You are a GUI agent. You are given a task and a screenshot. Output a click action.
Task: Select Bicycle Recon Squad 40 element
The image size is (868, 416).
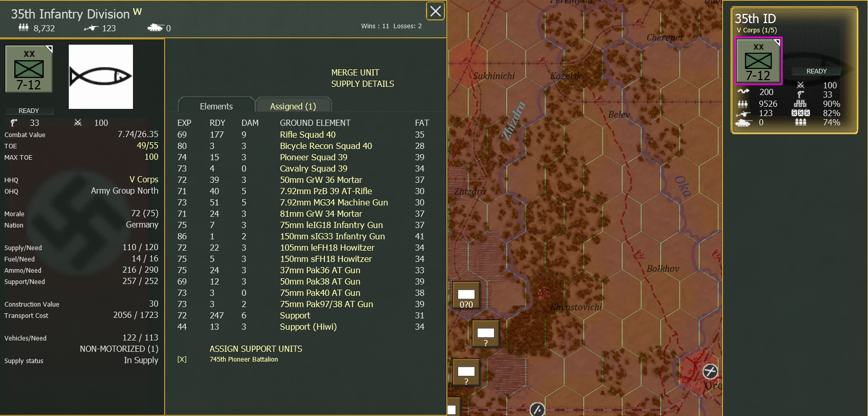click(x=326, y=146)
